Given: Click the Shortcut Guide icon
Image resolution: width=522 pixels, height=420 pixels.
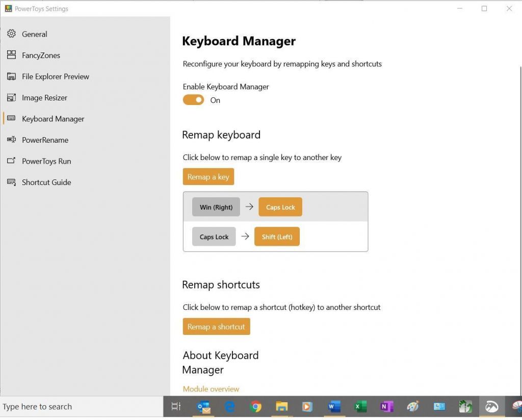Looking at the screenshot, I should (11, 182).
